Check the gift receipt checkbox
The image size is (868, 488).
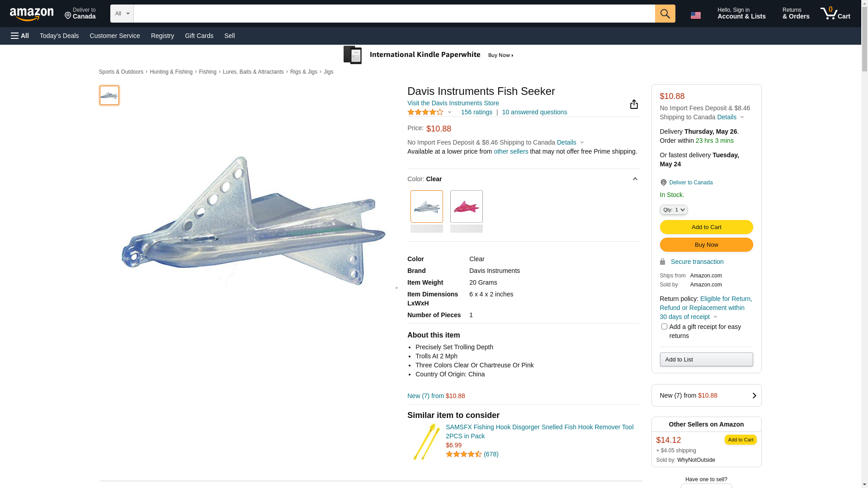point(664,326)
